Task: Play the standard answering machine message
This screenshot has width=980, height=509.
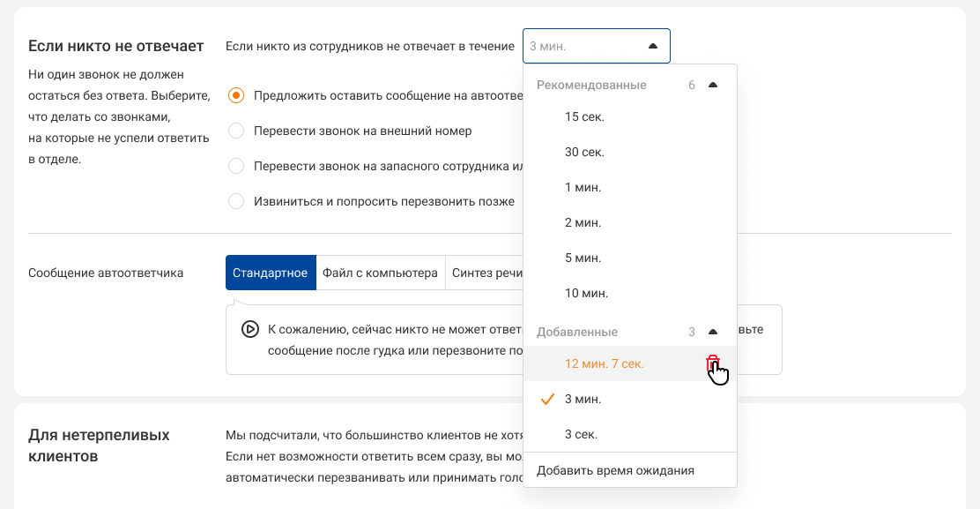Action: click(249, 329)
